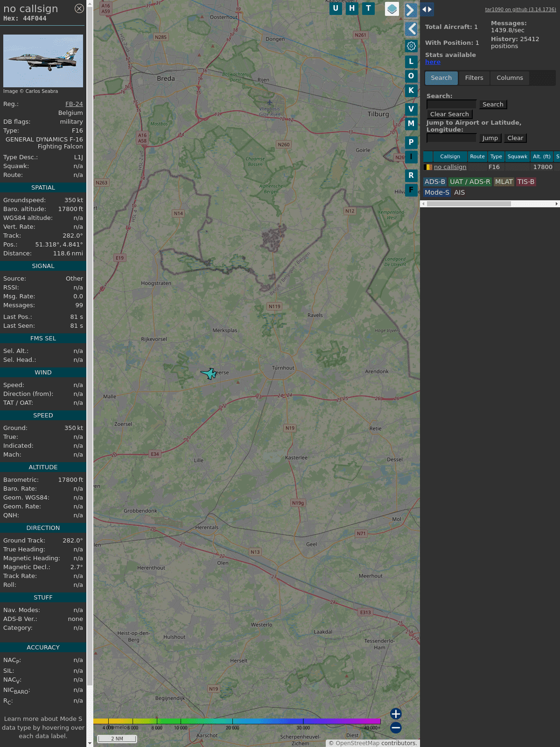The width and height of the screenshot is (560, 747).
Task: Click table scrollbar right arrow
Action: click(557, 204)
